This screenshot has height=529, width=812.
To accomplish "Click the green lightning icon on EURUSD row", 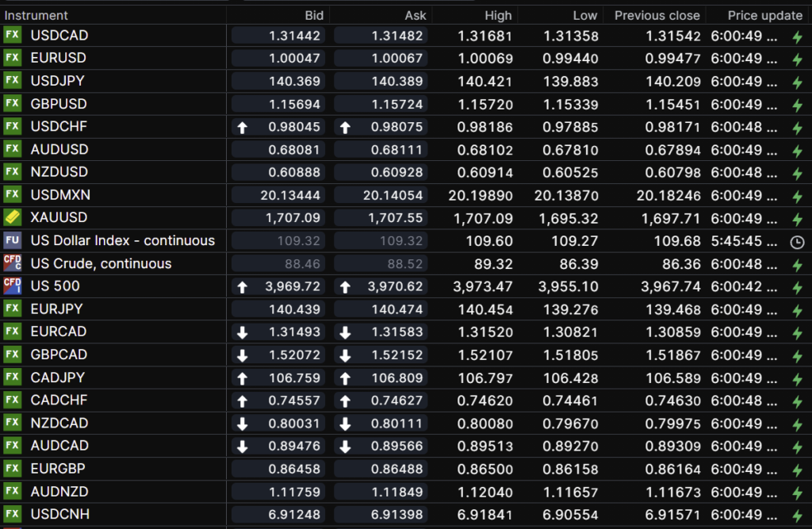I will click(x=797, y=59).
